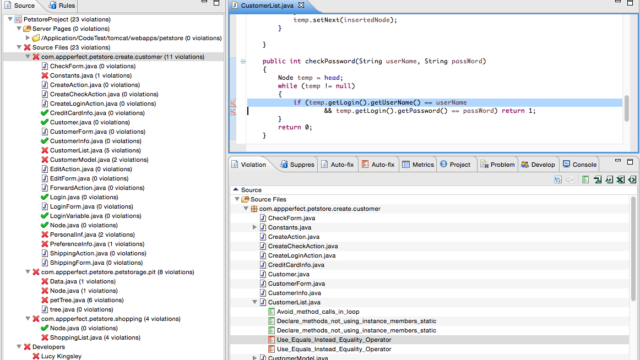Collapse the Developers node
Image resolution: width=640 pixels, height=360 pixels.
tap(19, 347)
